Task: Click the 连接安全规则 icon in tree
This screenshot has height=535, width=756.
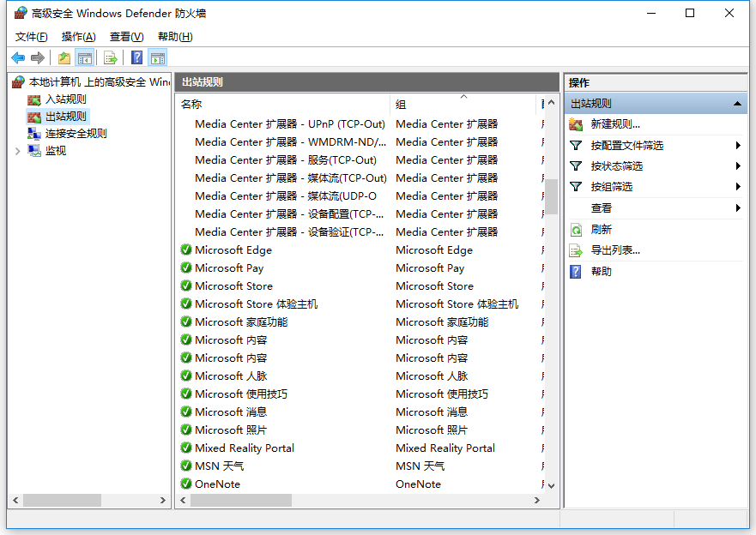Action: [x=34, y=134]
